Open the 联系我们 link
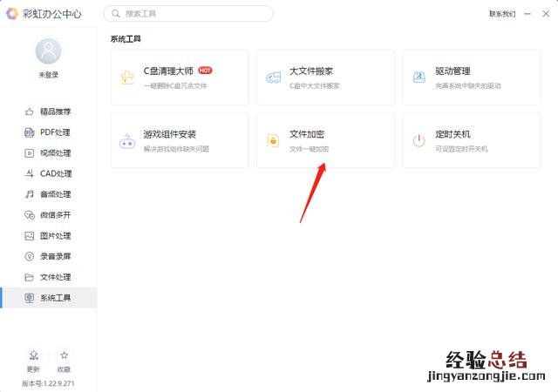Screen dimensions: 558x392 [502, 14]
